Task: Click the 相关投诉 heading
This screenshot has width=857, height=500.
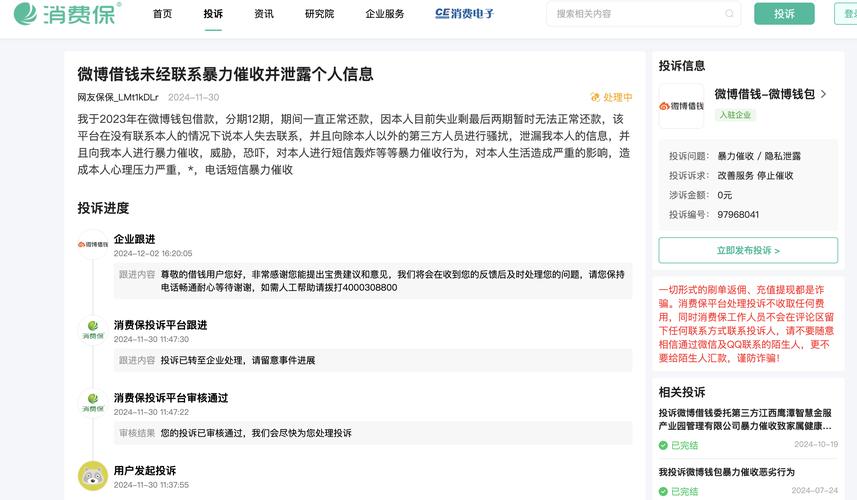Action: 682,392
